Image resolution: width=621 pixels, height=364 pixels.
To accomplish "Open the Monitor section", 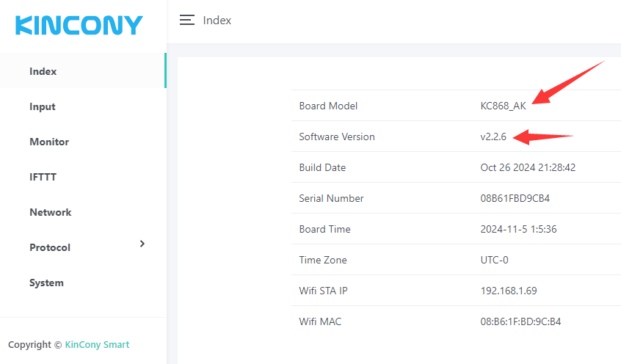I will 49,142.
